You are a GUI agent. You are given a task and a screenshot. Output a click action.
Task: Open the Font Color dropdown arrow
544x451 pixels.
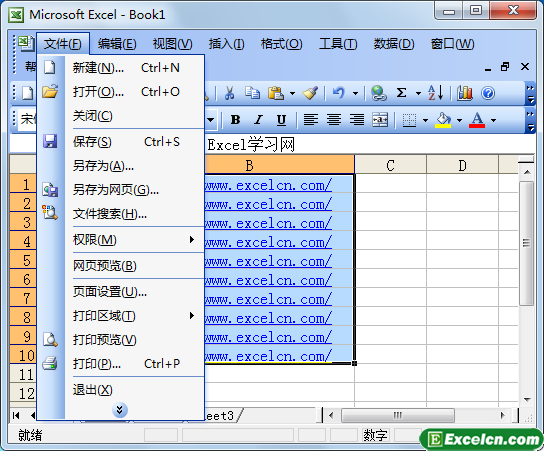click(493, 120)
